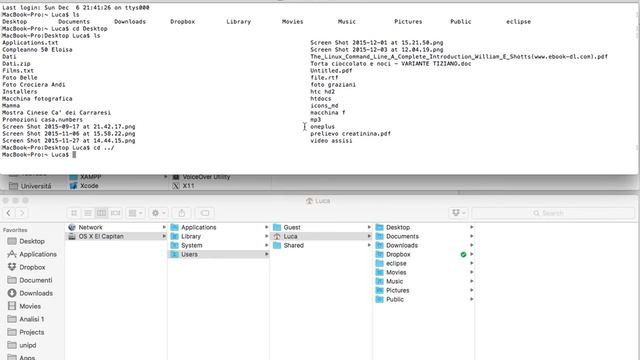Click the green Dropbox sync status badge
The width and height of the screenshot is (640, 360).
click(x=463, y=254)
